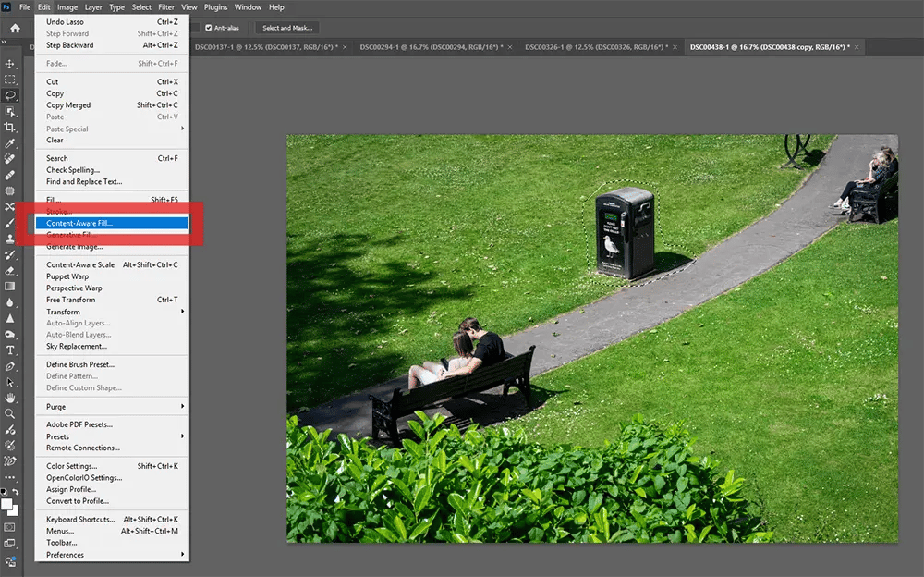The image size is (924, 577).
Task: Select the Horizontal Type tool
Action: (x=10, y=350)
